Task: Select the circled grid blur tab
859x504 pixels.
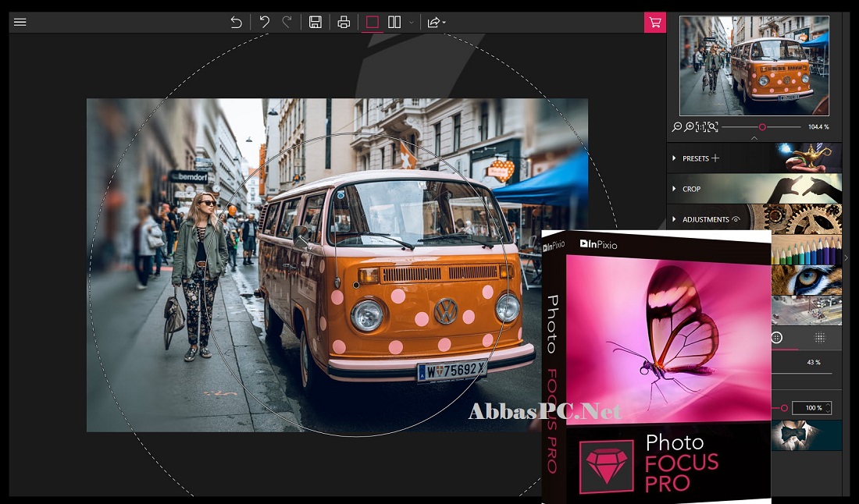Action: point(777,337)
